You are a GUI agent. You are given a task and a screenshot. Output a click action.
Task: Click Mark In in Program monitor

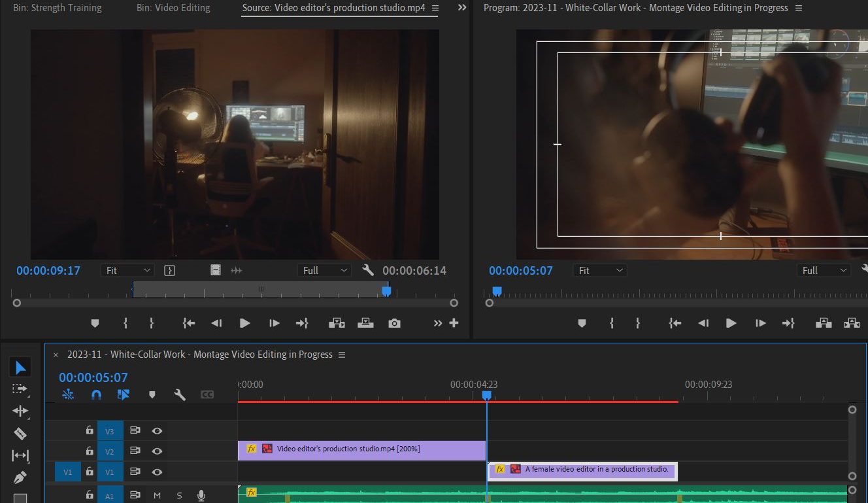(612, 323)
